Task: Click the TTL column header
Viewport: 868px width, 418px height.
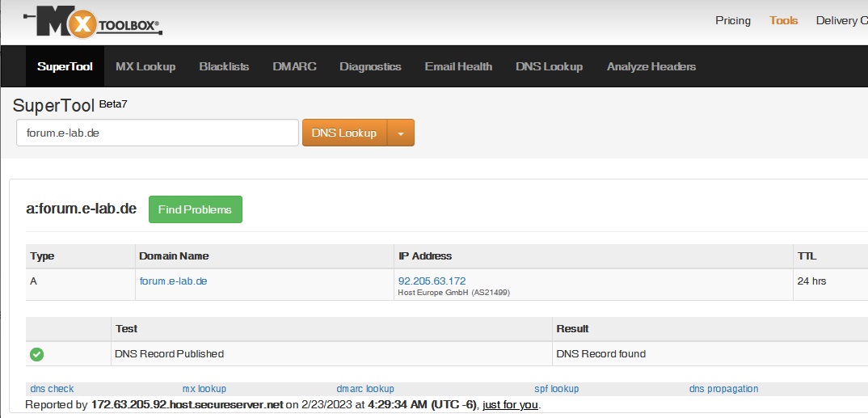Action: click(x=807, y=256)
